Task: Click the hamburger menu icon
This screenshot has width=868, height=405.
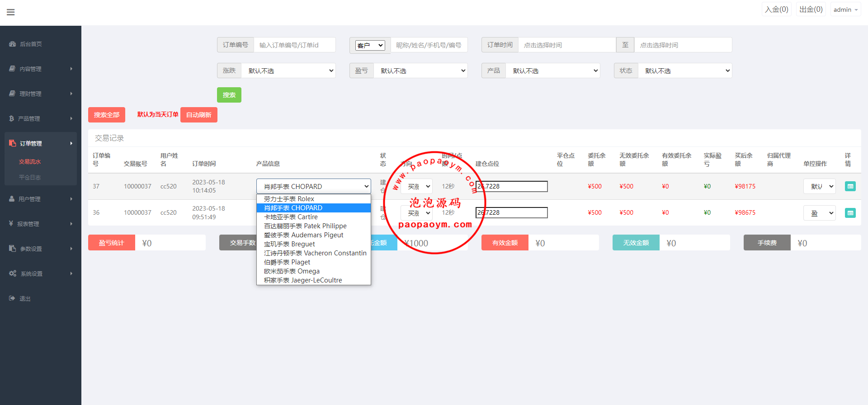Action: pyautogui.click(x=11, y=12)
